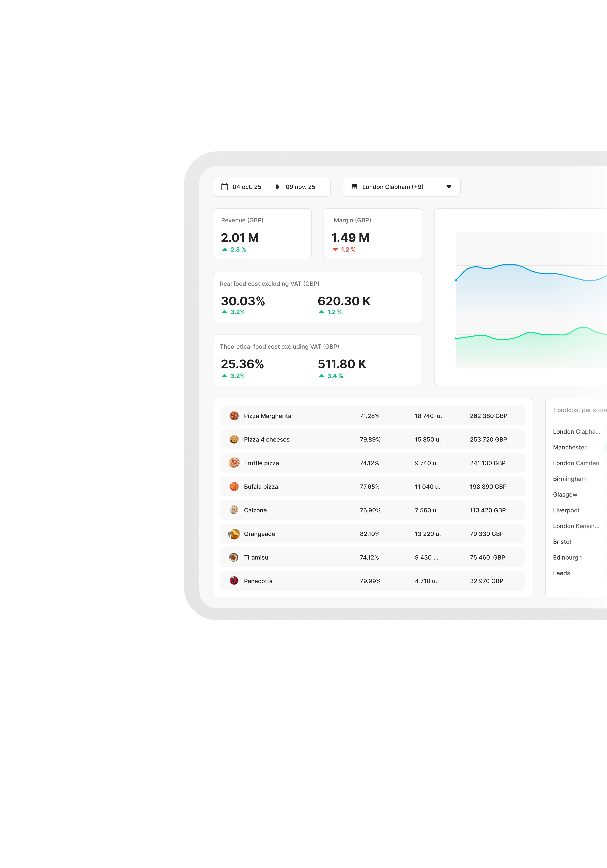This screenshot has width=607, height=868.
Task: Click the 511.80 K value
Action: coord(342,364)
